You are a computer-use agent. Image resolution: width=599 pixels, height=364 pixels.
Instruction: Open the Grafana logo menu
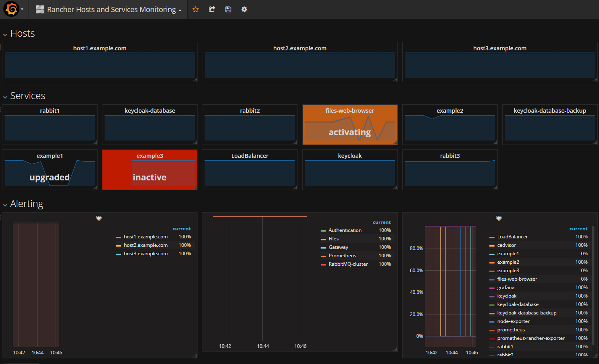(11, 9)
